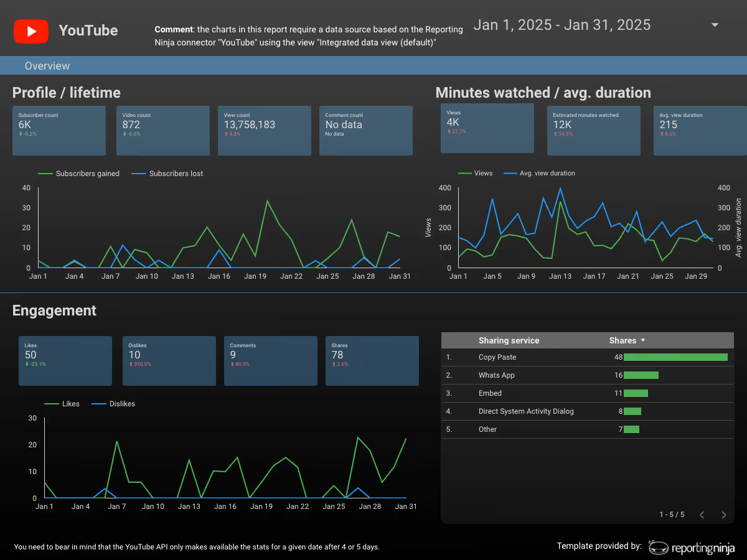Viewport: 747px width, 560px height.
Task: Select the Other sharing service row
Action: (x=588, y=429)
